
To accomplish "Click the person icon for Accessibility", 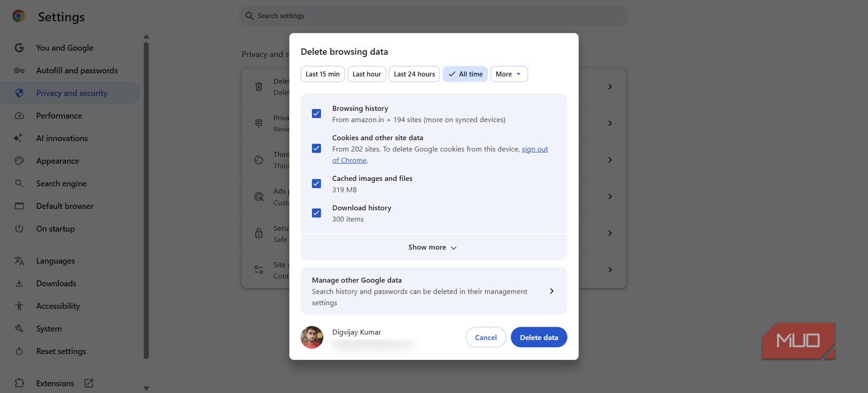I will tap(19, 306).
